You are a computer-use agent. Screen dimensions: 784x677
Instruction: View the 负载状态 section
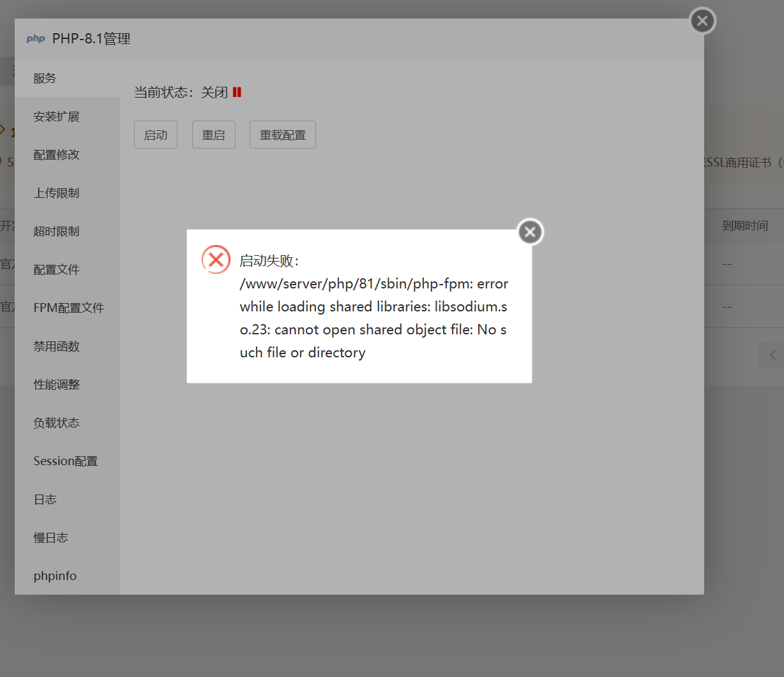[x=67, y=423]
